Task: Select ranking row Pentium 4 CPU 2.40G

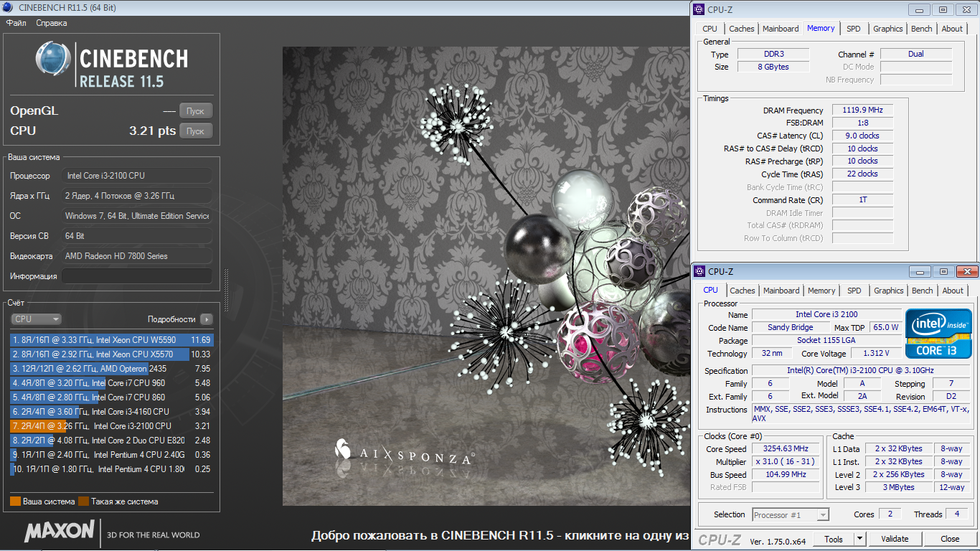Action: point(112,455)
